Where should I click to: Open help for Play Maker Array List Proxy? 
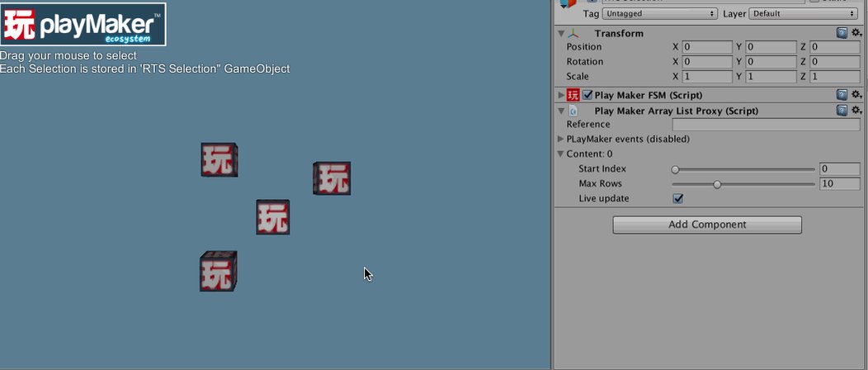pos(842,111)
